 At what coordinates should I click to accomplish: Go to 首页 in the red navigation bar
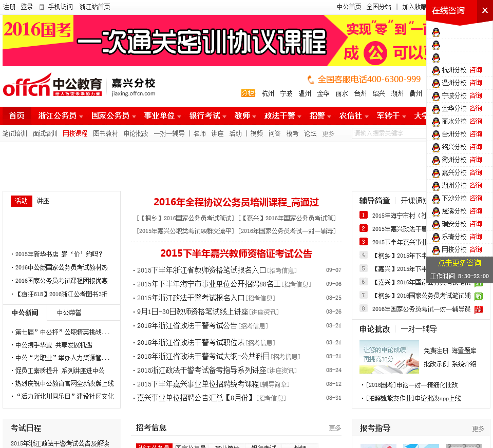[x=16, y=116]
